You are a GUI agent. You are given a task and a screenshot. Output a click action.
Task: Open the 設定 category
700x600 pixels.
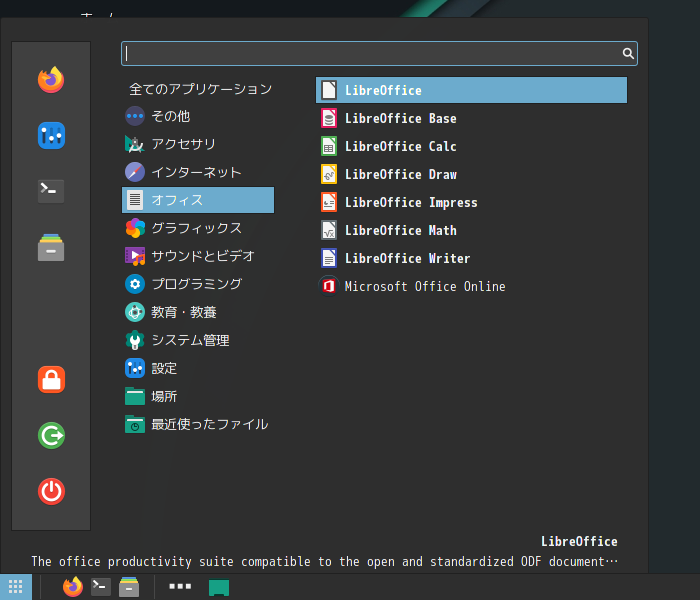(x=198, y=368)
